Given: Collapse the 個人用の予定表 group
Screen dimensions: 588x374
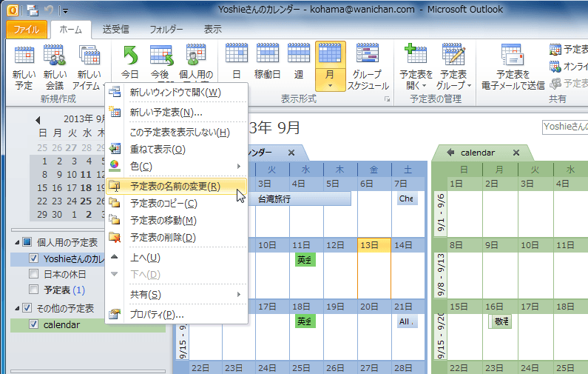Looking at the screenshot, I should 17,243.
